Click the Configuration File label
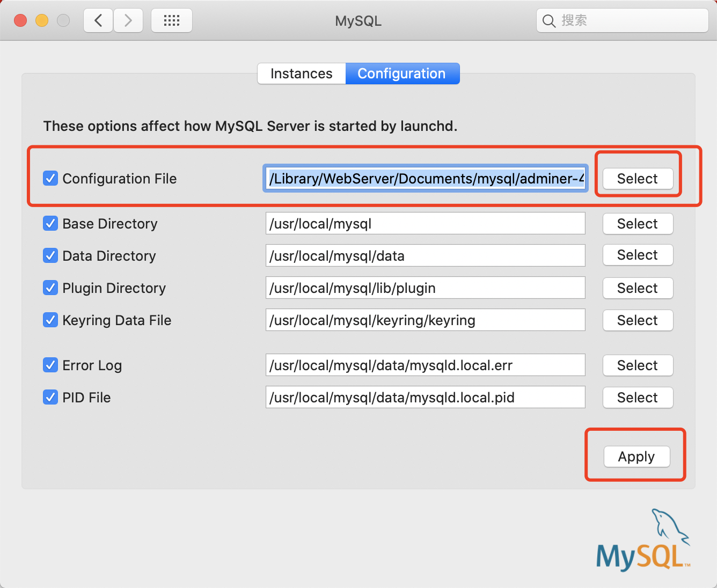This screenshot has height=588, width=717. click(x=120, y=179)
